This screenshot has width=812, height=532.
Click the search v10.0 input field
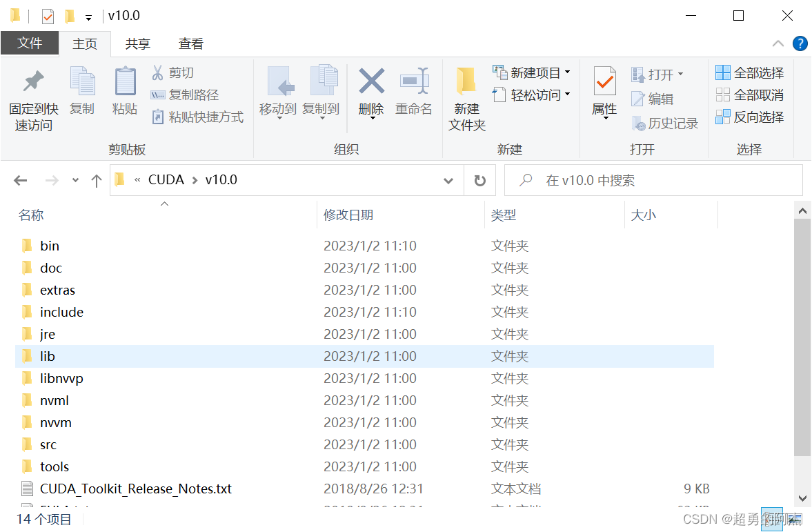pos(653,180)
